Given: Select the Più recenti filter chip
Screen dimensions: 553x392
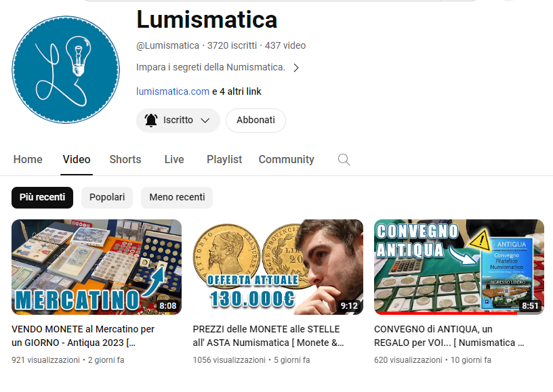Looking at the screenshot, I should pyautogui.click(x=42, y=197).
